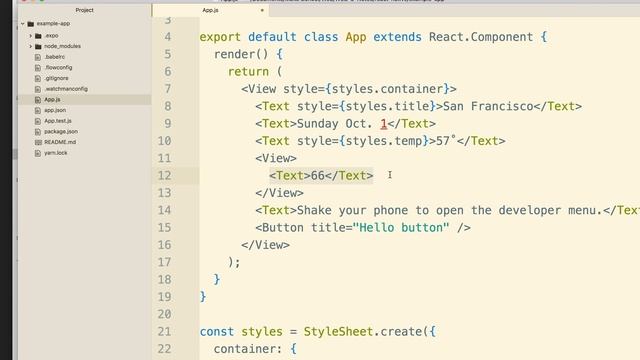Click 'Sunday Oct.' text on line 9

(335, 124)
